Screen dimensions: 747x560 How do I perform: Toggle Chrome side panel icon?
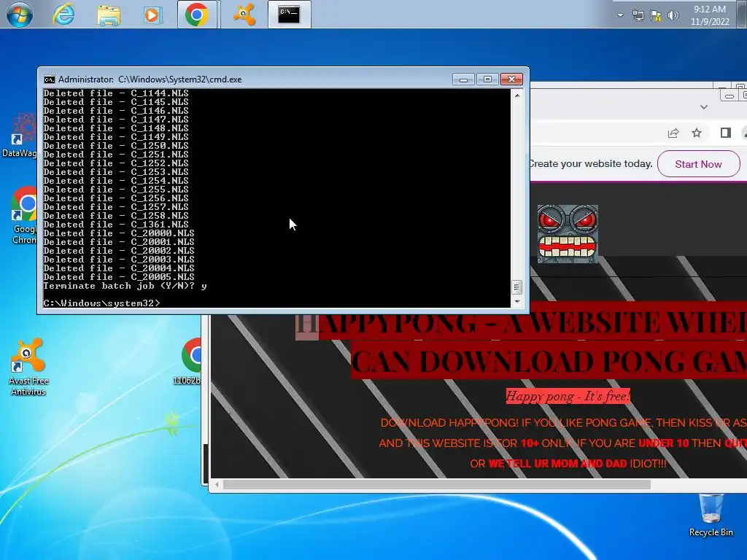(726, 133)
